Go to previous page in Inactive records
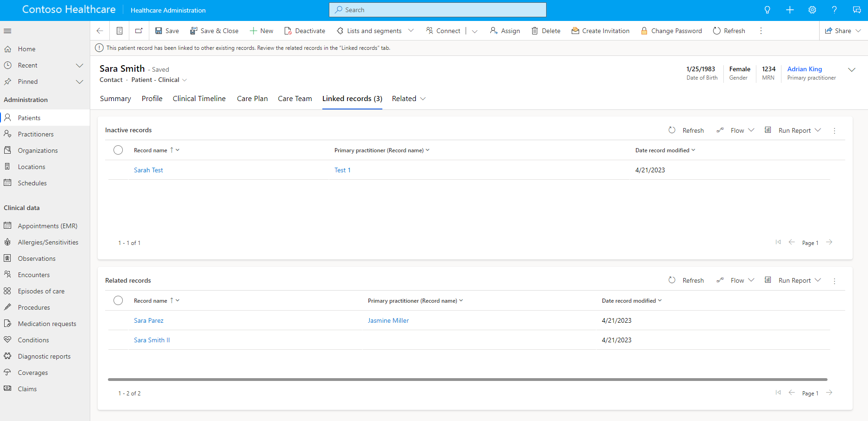The image size is (868, 421). [792, 242]
